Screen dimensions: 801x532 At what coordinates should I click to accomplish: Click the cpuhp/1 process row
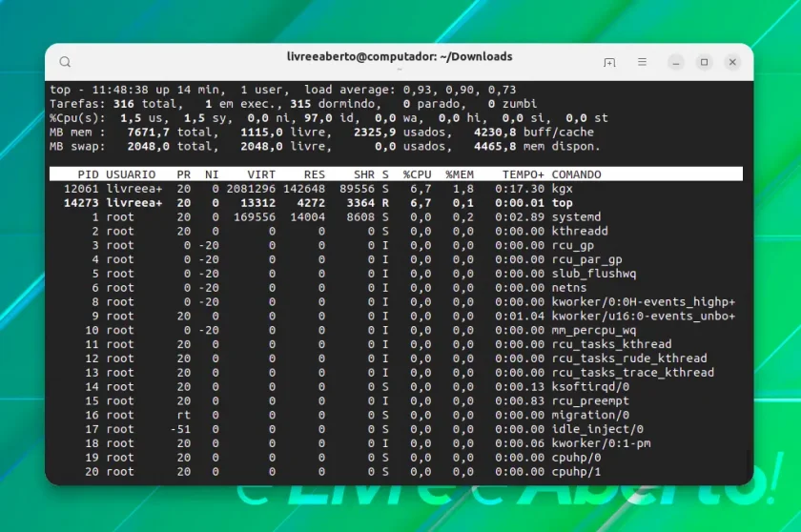[396, 472]
